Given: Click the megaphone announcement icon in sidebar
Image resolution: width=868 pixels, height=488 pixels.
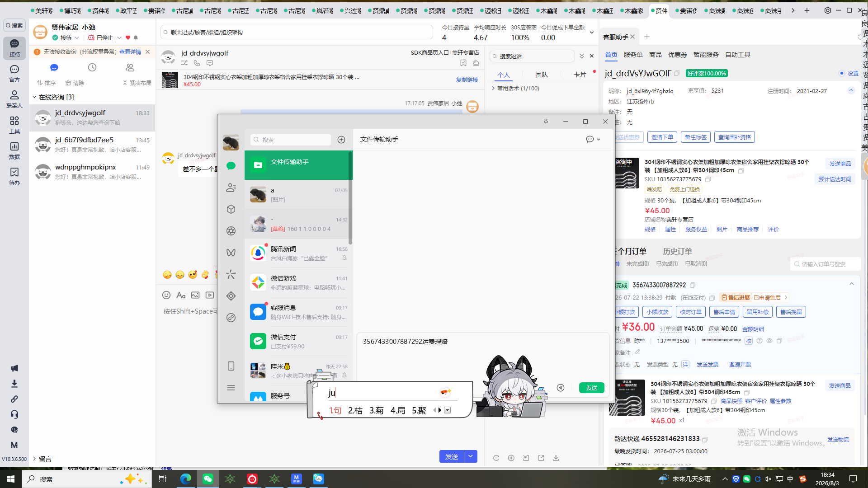Looking at the screenshot, I should point(14,368).
